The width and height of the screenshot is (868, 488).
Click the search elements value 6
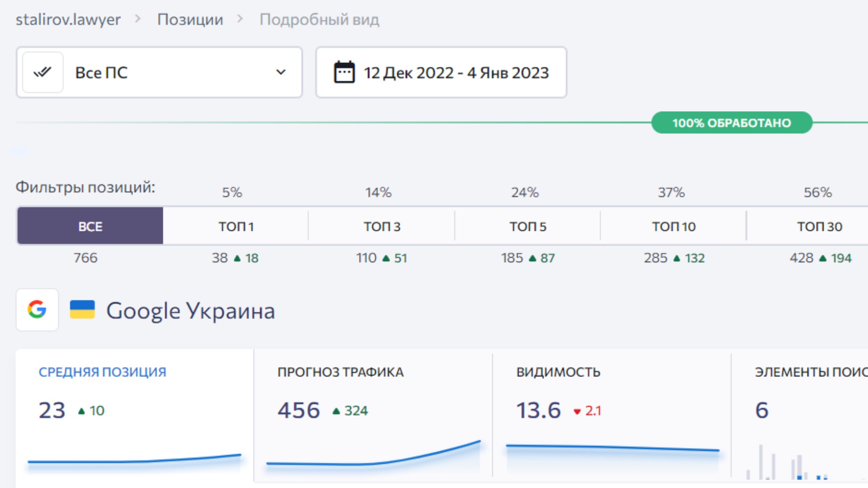762,410
